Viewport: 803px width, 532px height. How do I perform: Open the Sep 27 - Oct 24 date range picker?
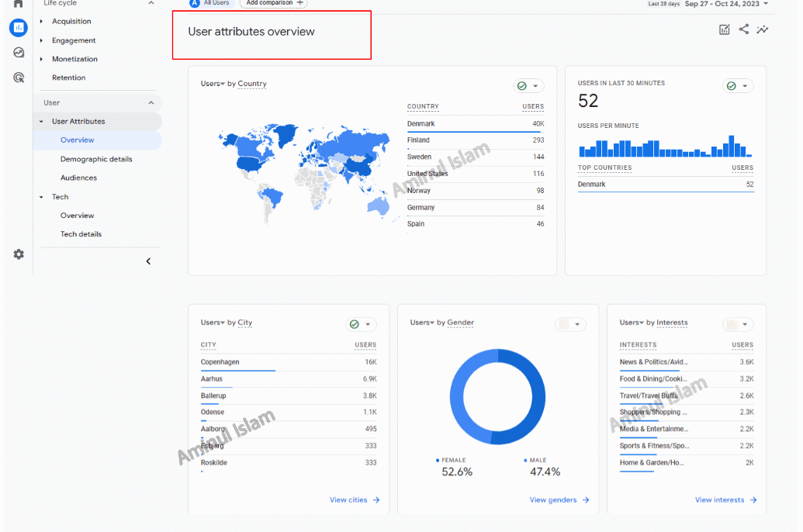726,4
